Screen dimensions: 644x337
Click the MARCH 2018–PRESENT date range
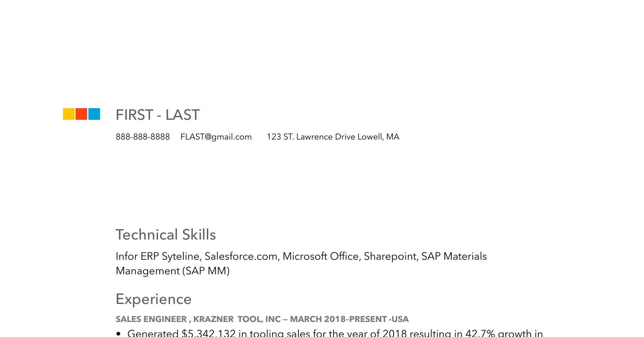pos(338,319)
